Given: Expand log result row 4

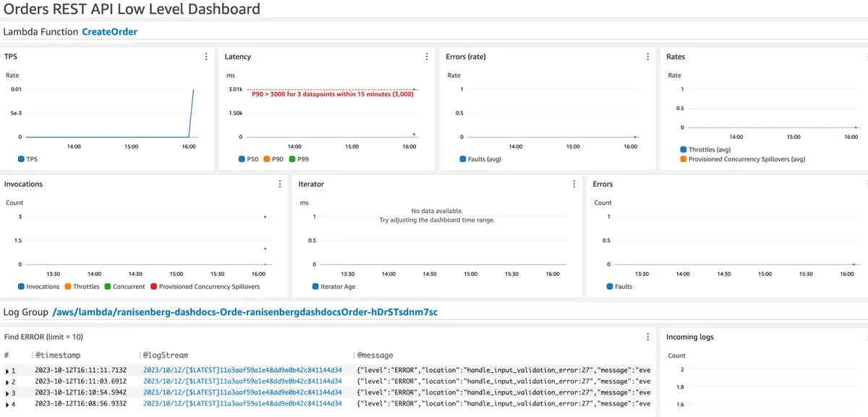Looking at the screenshot, I should click(x=7, y=404).
